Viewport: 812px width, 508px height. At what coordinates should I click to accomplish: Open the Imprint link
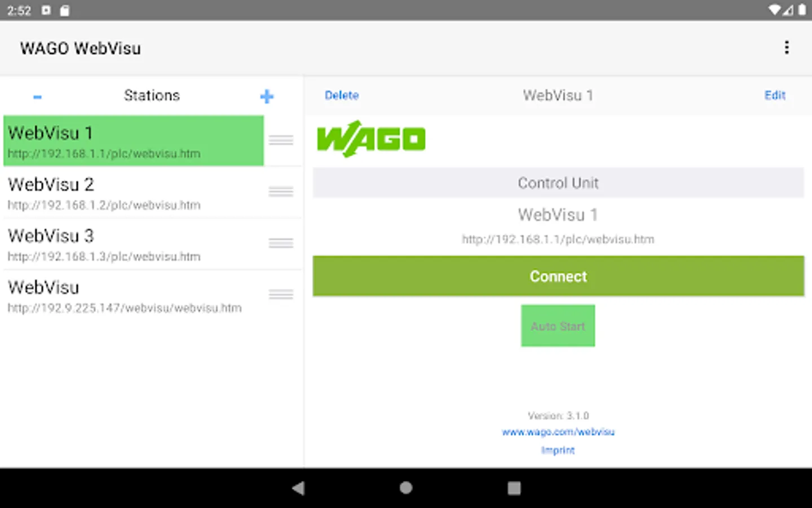pyautogui.click(x=558, y=450)
